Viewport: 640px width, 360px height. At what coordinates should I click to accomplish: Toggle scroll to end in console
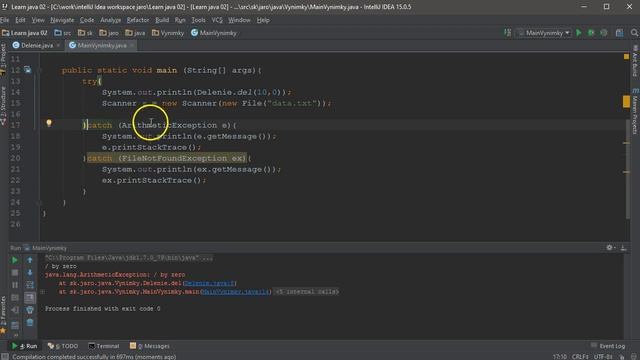pyautogui.click(x=30, y=298)
